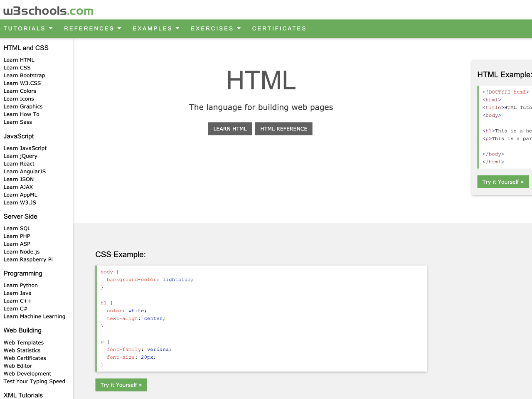Select the Learn C++ link
The image size is (532, 399).
coord(17,301)
